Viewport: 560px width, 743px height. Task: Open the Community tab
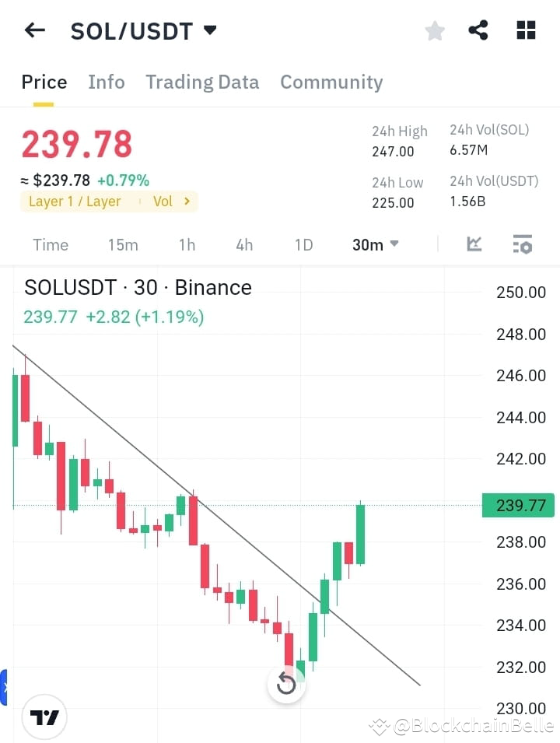331,82
